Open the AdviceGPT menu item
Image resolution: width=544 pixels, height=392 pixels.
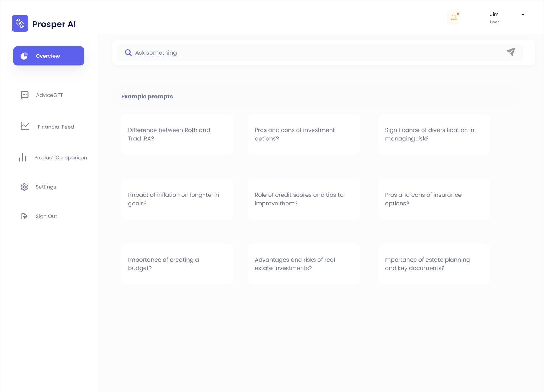49,95
